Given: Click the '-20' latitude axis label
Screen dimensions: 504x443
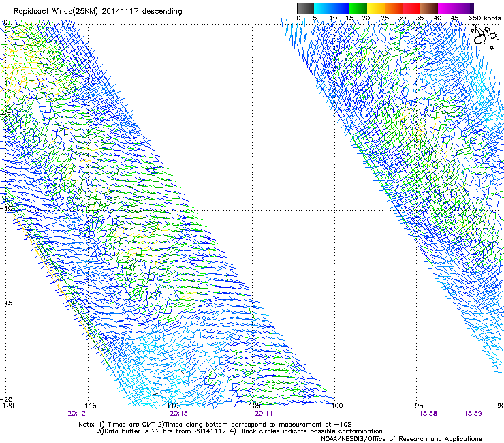Looking at the screenshot, I should 6,400.
